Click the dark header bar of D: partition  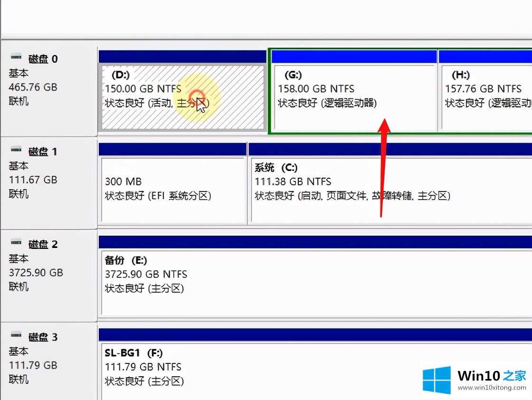(x=182, y=57)
